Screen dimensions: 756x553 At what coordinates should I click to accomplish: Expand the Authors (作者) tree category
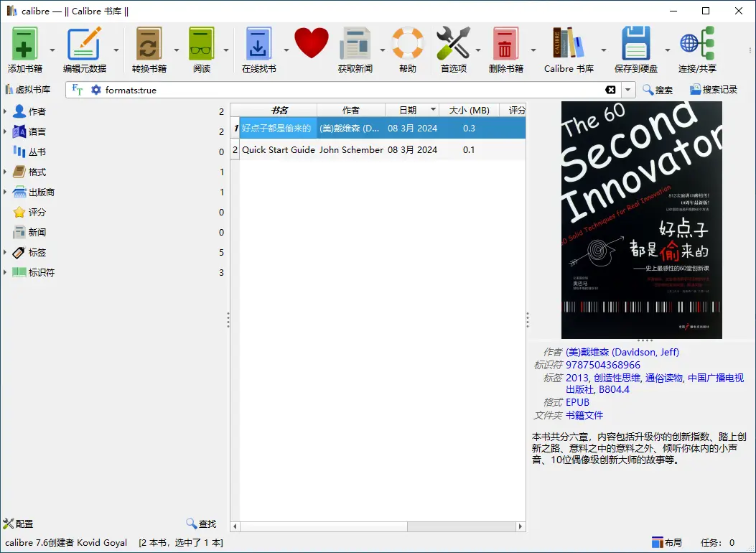click(x=6, y=111)
